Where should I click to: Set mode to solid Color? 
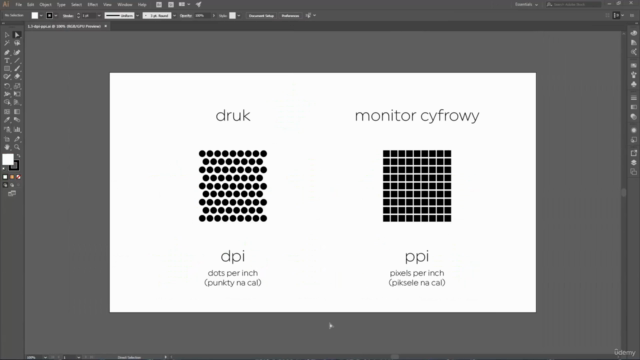coord(5,177)
